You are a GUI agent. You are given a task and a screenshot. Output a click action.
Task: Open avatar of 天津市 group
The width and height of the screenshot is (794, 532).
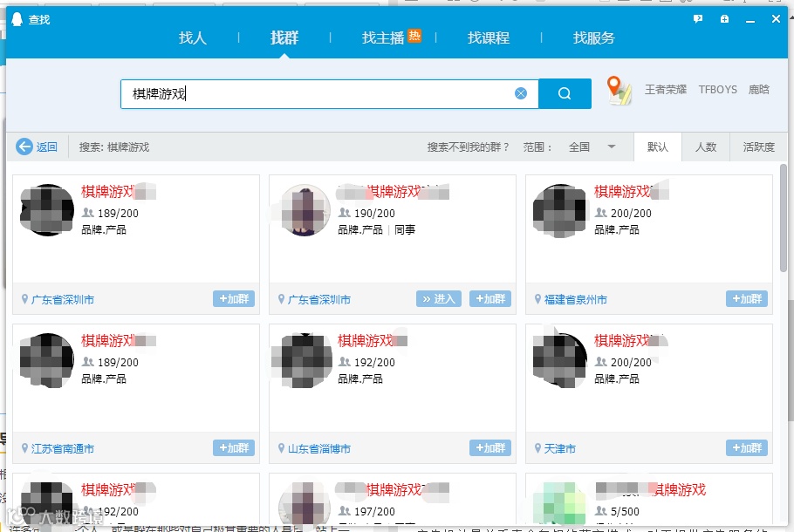(x=559, y=360)
